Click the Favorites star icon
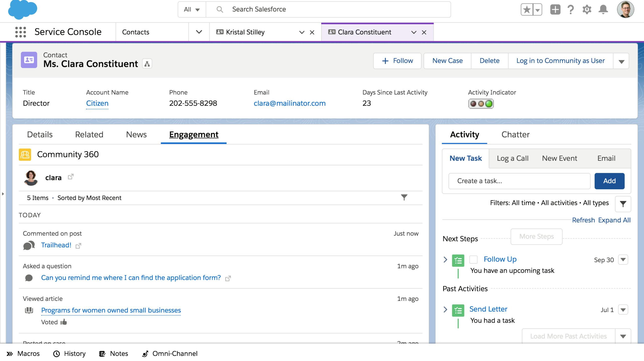 527,10
